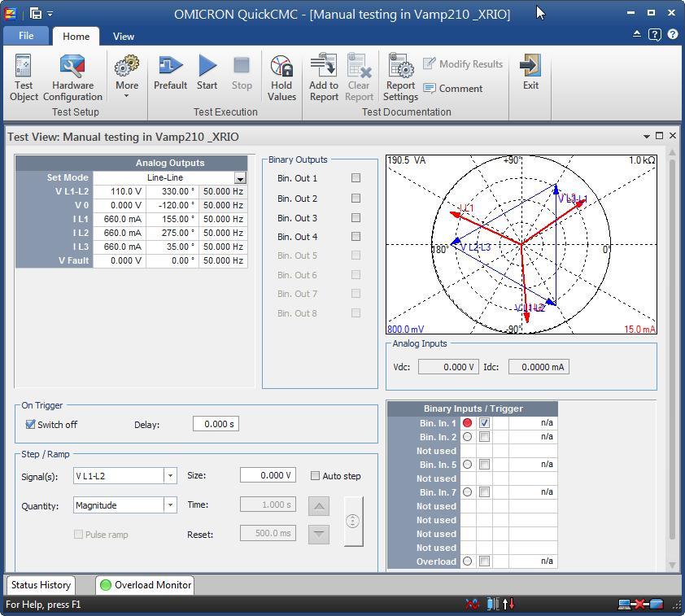Viewport: 685px width, 616px height.
Task: Click the step up arrow button
Action: coord(319,506)
